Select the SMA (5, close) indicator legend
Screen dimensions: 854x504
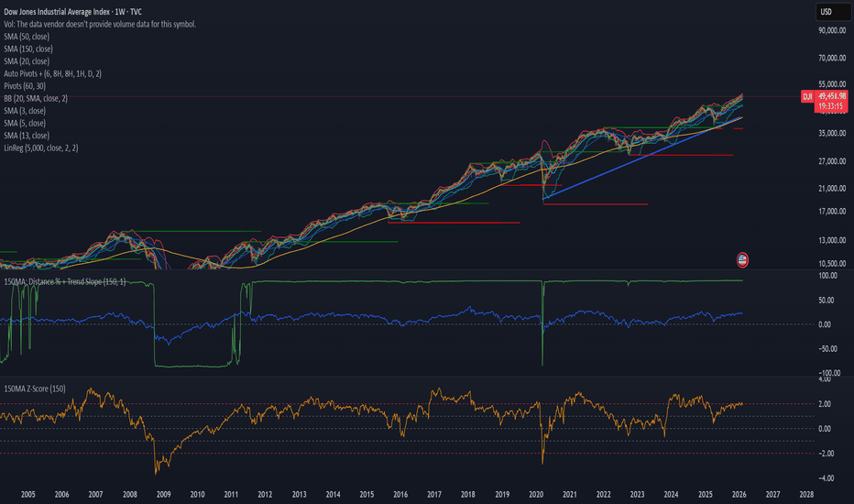[25, 123]
